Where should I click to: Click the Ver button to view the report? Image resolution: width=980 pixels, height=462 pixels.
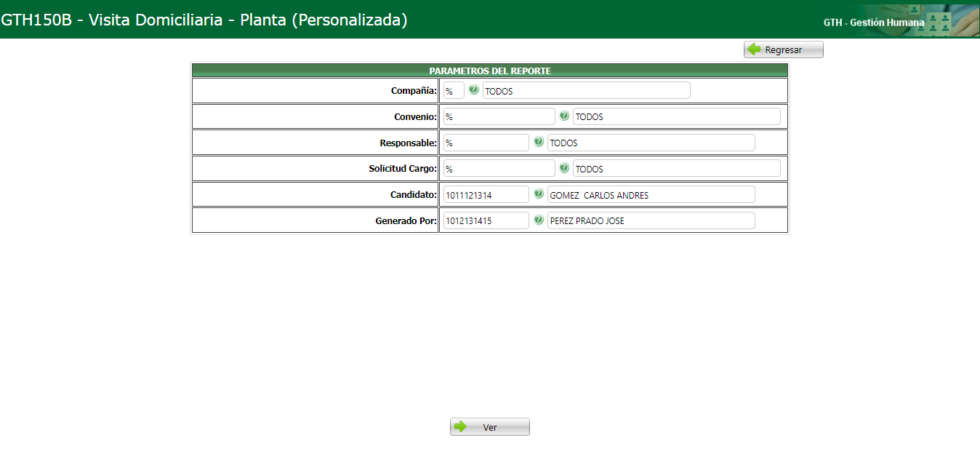[490, 427]
